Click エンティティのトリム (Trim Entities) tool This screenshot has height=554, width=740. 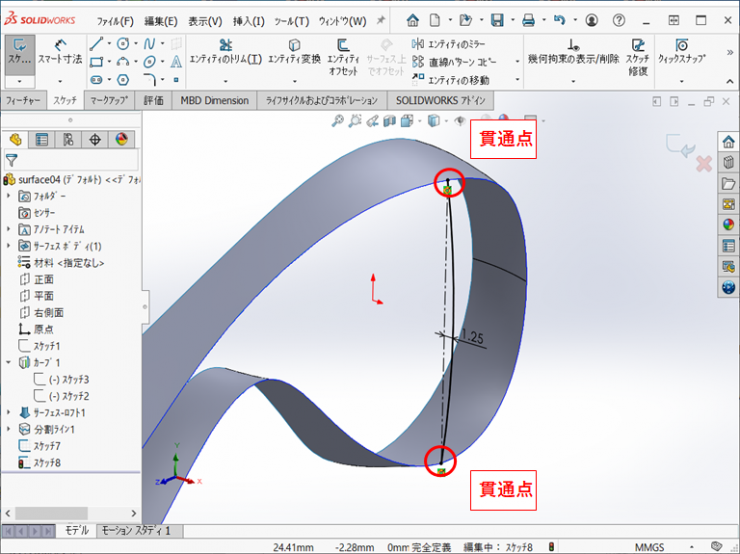click(x=225, y=52)
